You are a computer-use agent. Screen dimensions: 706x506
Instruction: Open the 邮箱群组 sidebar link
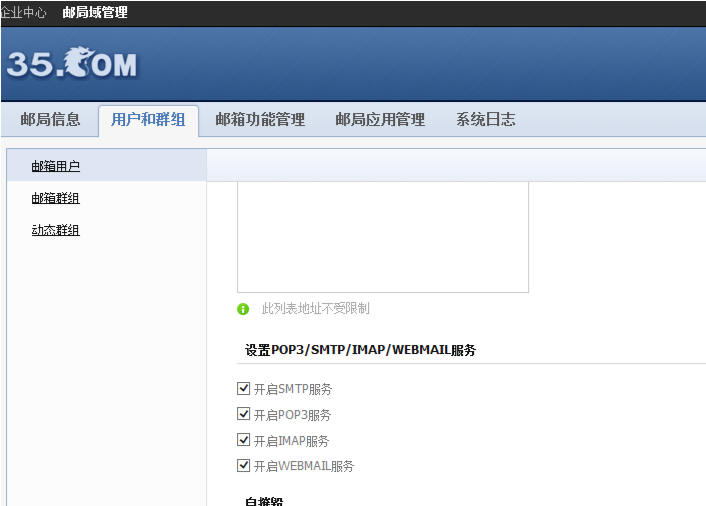[56, 198]
